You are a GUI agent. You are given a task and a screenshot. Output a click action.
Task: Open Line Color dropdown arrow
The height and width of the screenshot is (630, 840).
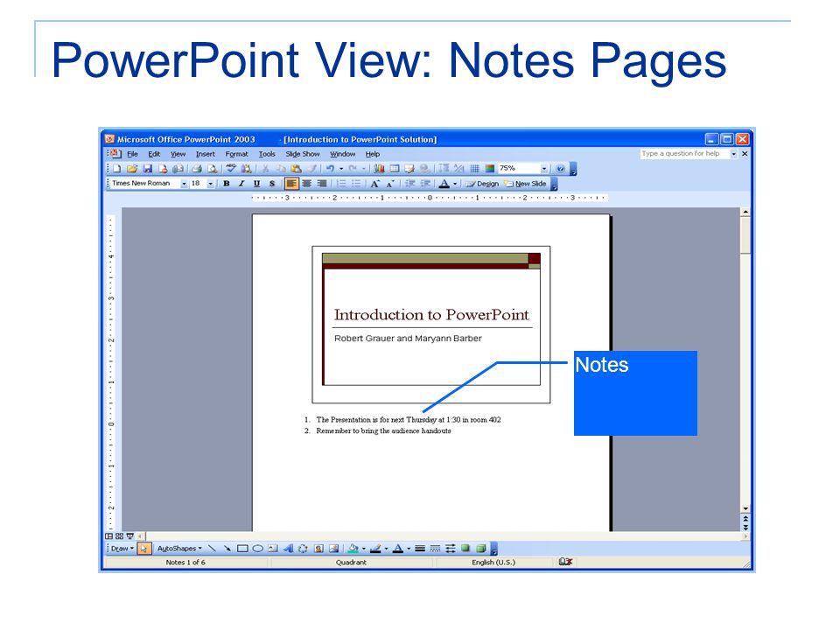tap(386, 548)
